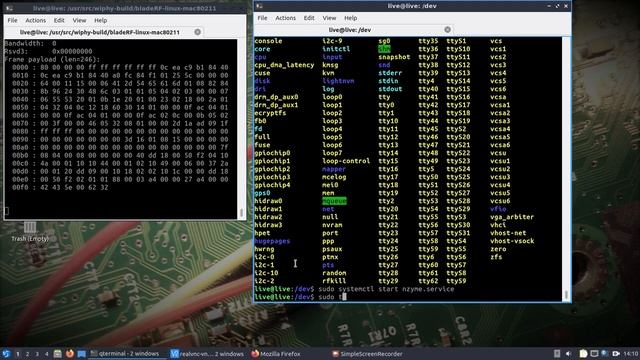Launch the file manager from the quick-launch bar
This screenshot has height=360, width=640.
58,353
